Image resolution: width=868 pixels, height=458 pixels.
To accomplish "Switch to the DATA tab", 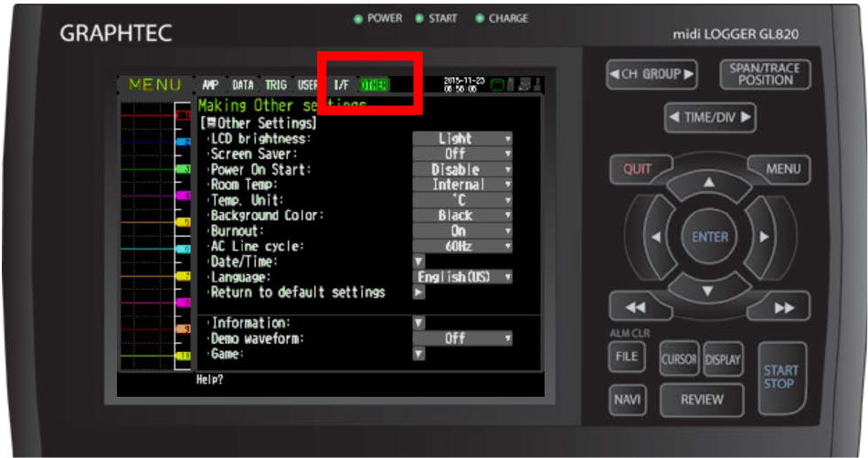I will tap(242, 85).
